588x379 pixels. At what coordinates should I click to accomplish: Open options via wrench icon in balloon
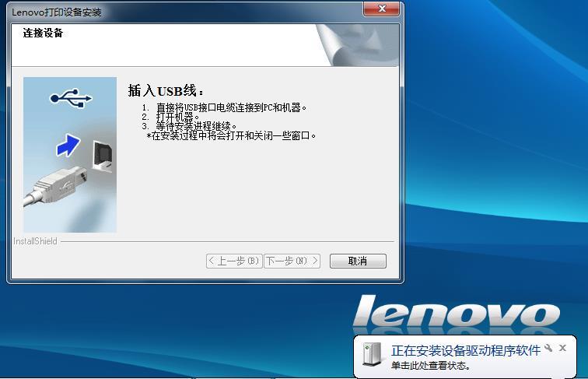point(548,348)
